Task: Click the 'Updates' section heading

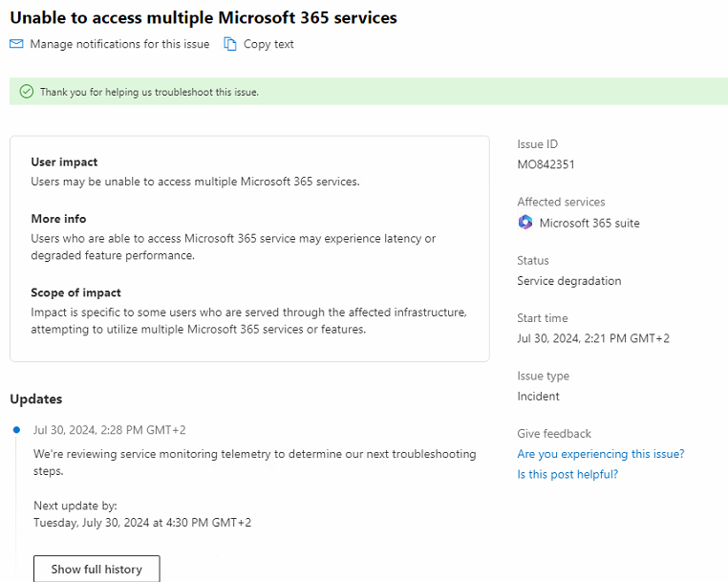Action: point(35,399)
